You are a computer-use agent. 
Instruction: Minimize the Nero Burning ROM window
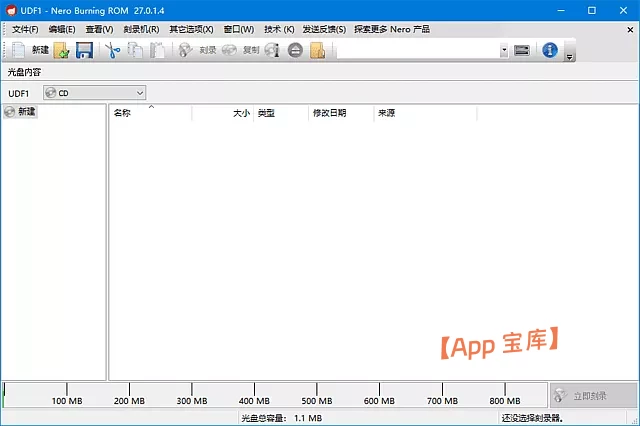(x=561, y=11)
